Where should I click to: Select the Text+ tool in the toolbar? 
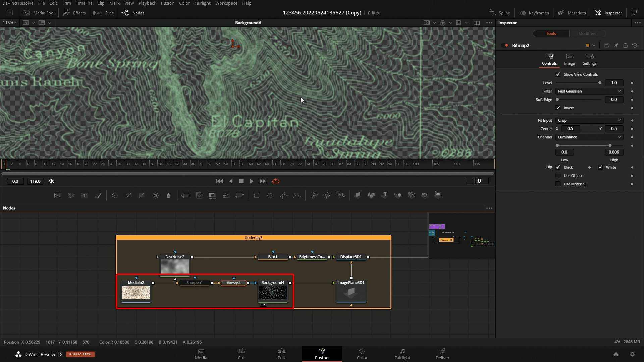coord(84,195)
